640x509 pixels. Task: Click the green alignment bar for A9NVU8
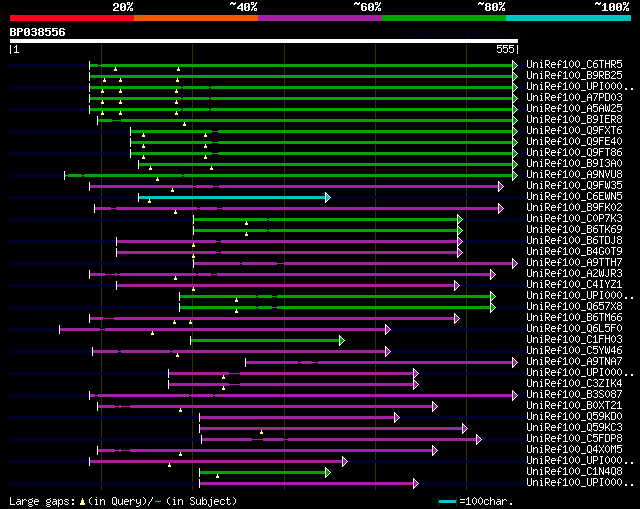pyautogui.click(x=289, y=176)
